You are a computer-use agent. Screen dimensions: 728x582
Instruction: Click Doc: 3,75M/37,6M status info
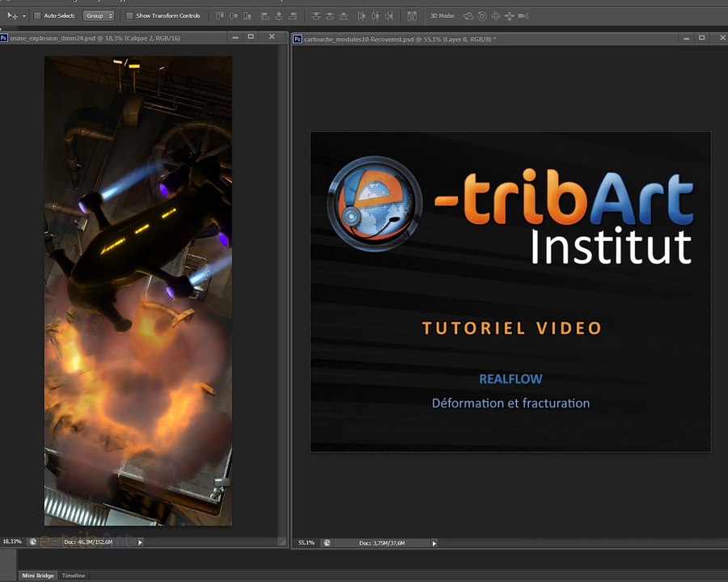click(x=382, y=542)
